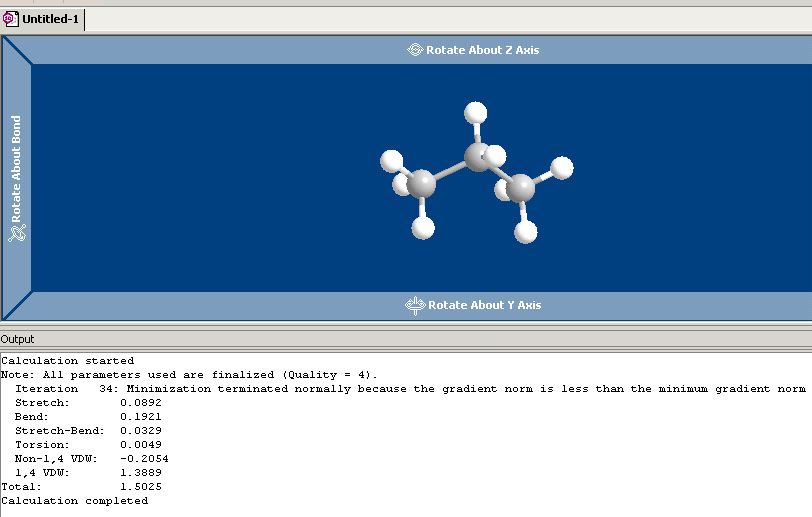Select the rightmost carbon atom

pyautogui.click(x=520, y=187)
